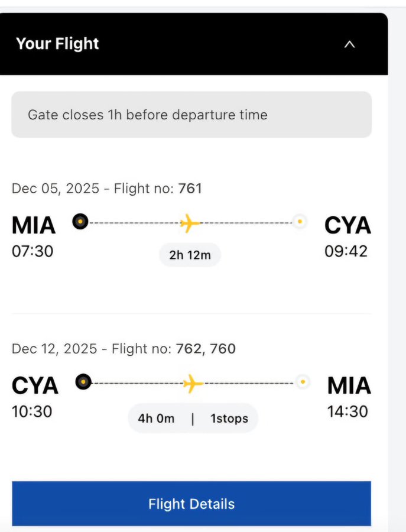Click the 4h 0m duration label
The width and height of the screenshot is (406, 532).
pyautogui.click(x=157, y=419)
